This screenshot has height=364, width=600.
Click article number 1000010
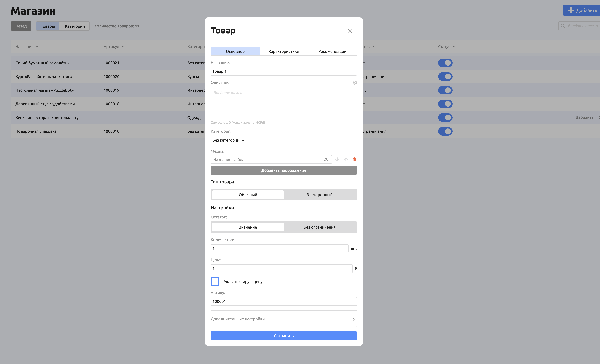tap(111, 131)
